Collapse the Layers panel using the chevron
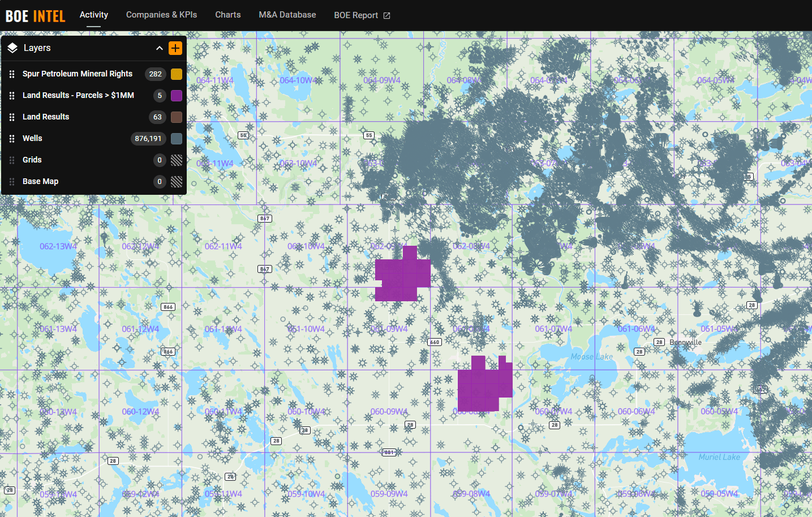Screen dimensions: 812x517 tap(160, 48)
